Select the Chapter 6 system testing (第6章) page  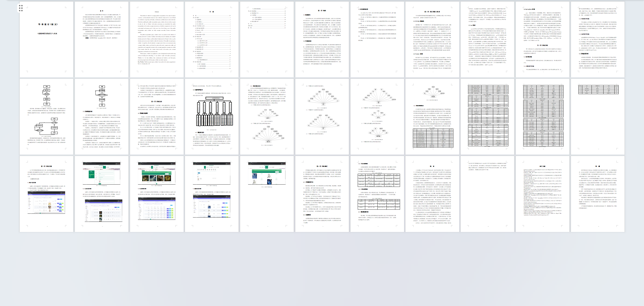322,194
